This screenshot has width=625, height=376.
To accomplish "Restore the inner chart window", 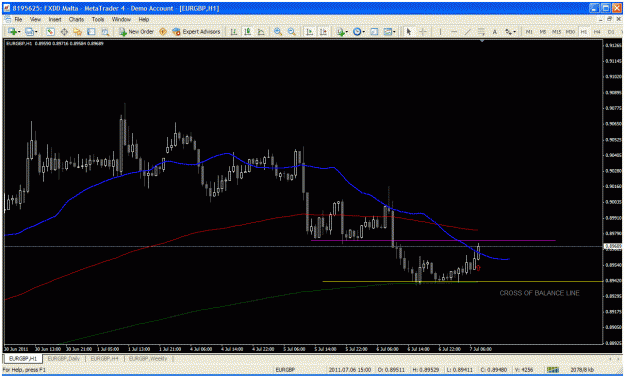I will pos(609,19).
